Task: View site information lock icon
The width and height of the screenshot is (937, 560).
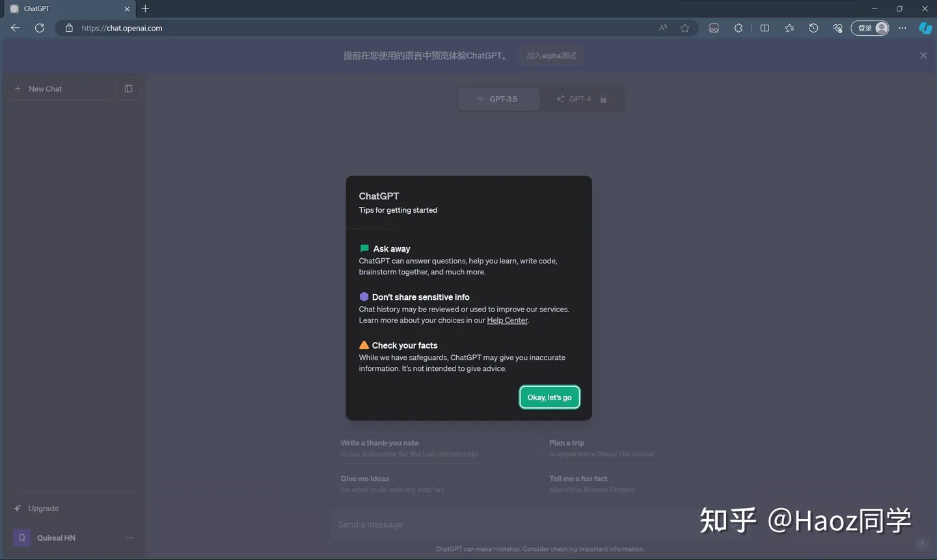Action: click(69, 28)
